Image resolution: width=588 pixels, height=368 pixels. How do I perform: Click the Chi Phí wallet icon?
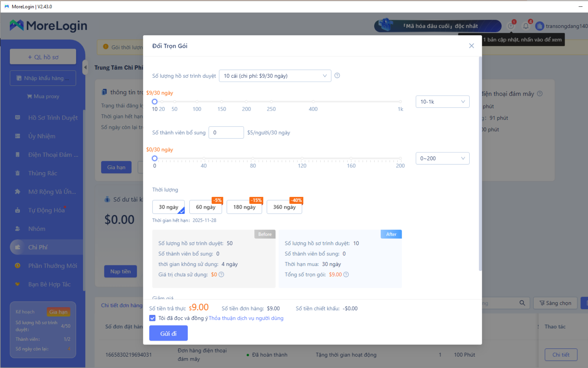tap(17, 247)
